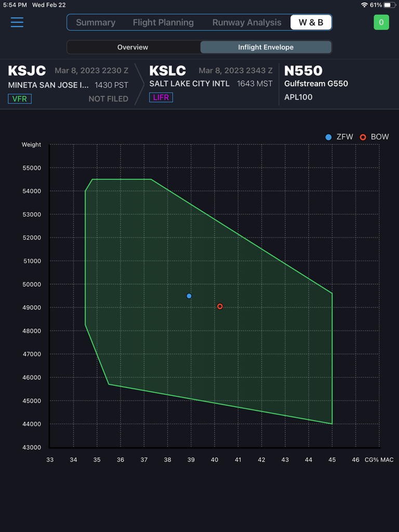
Task: Tap the ZFW legend blue dot
Action: tap(328, 137)
